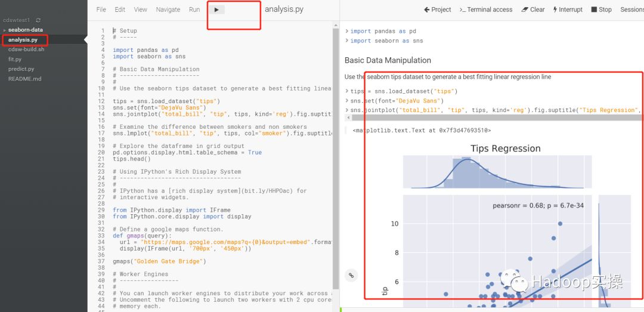Interrupt the running session
The width and height of the screenshot is (644, 312).
coord(568,10)
